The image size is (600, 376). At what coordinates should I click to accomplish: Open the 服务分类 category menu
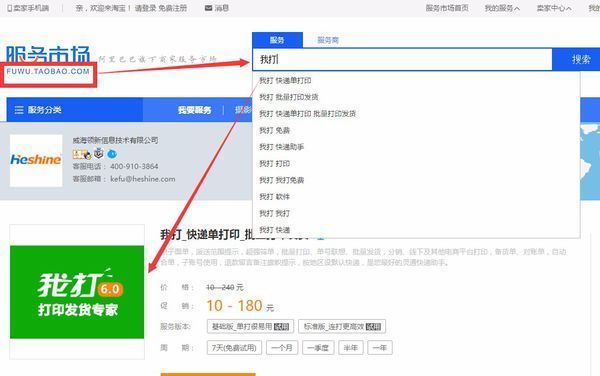click(75, 110)
